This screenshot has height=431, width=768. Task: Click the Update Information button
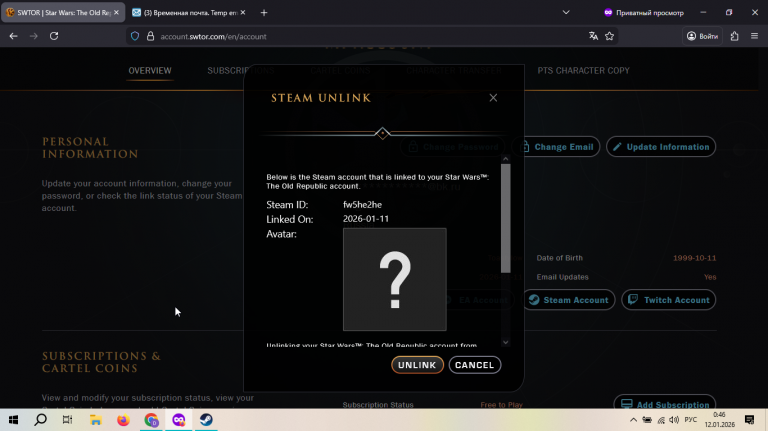click(x=661, y=147)
